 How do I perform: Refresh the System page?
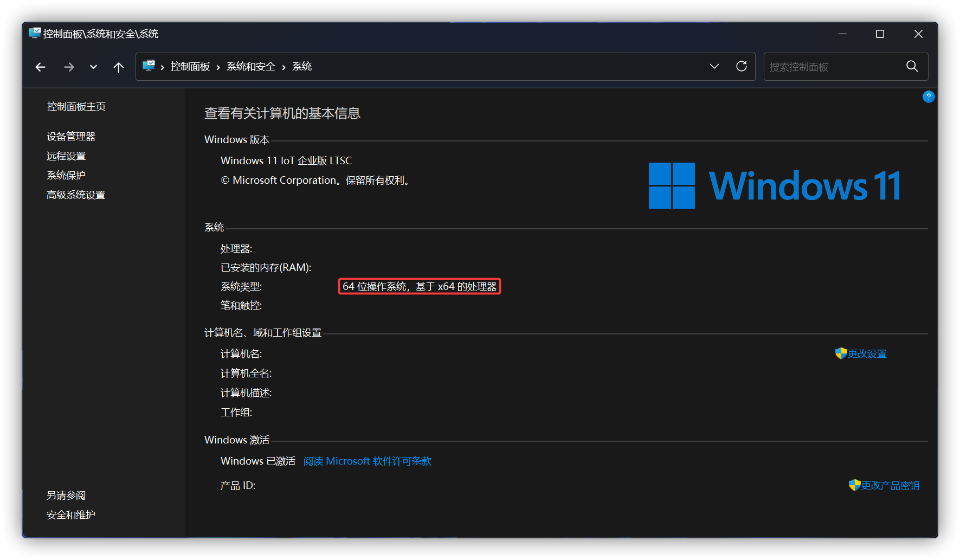(x=742, y=66)
